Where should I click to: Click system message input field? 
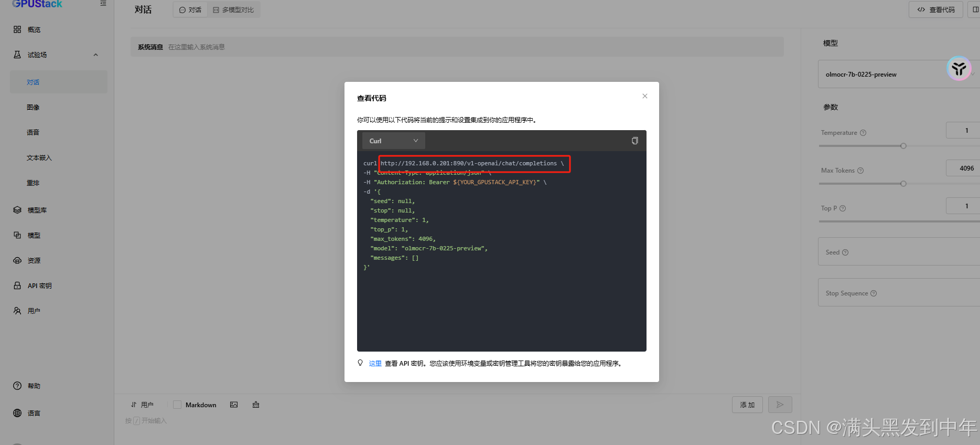coord(457,47)
